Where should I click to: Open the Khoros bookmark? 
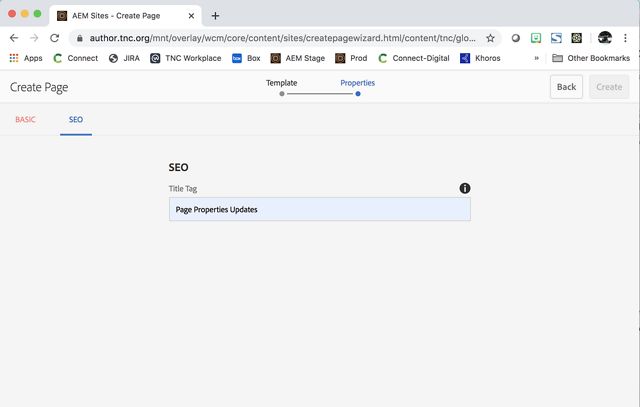(x=480, y=58)
